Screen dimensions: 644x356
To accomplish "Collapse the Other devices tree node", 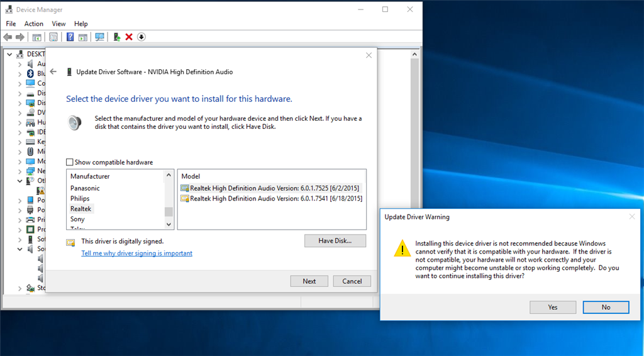I will tap(19, 181).
